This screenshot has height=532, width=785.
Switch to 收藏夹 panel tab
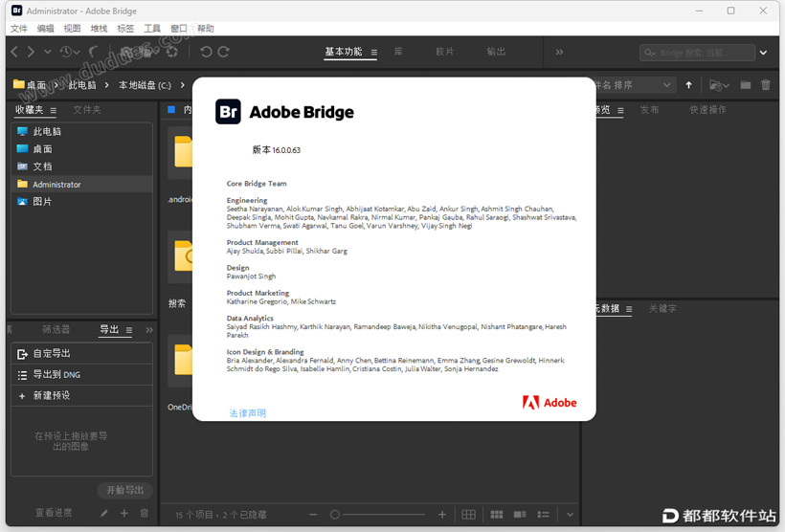[x=29, y=110]
